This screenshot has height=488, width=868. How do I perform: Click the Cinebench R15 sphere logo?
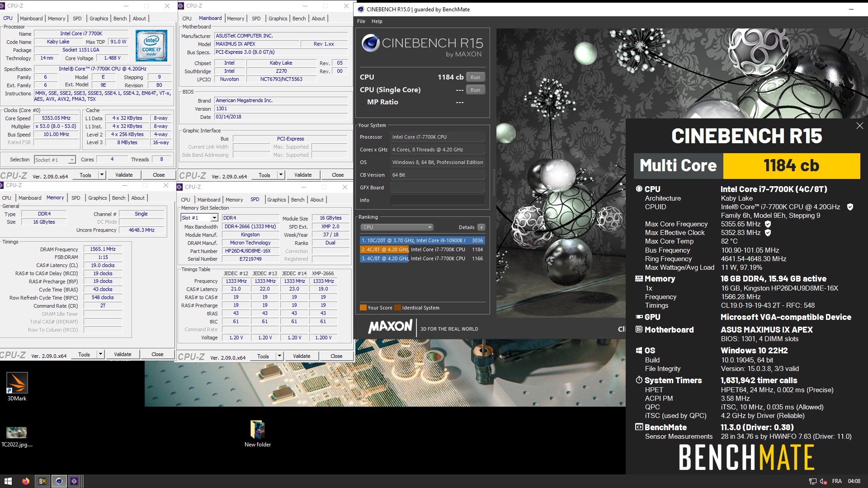pyautogui.click(x=370, y=43)
